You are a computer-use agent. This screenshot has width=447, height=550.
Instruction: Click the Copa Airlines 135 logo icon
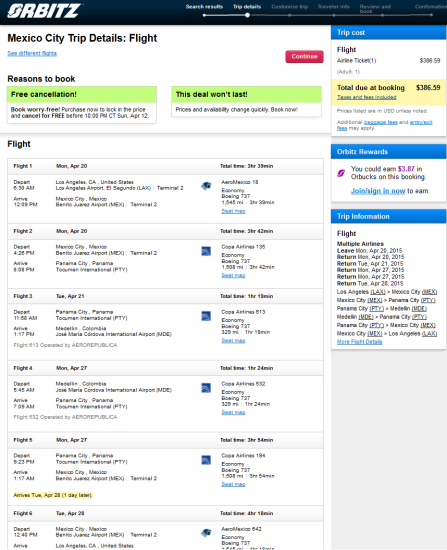pos(206,251)
